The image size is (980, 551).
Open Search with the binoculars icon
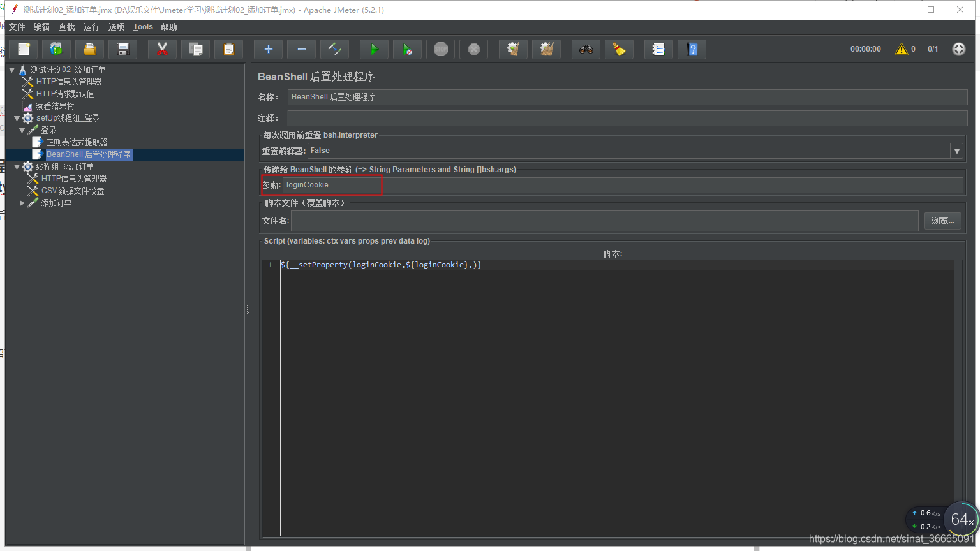tap(586, 49)
